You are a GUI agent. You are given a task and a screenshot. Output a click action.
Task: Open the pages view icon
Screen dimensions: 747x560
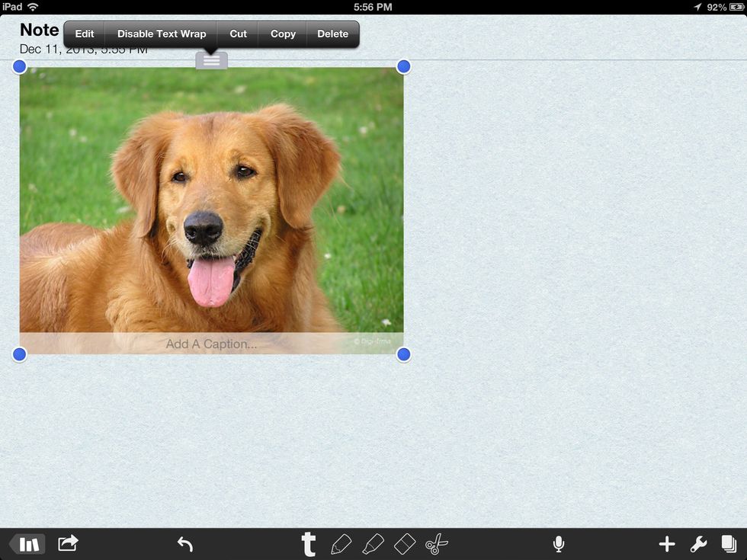pyautogui.click(x=729, y=544)
